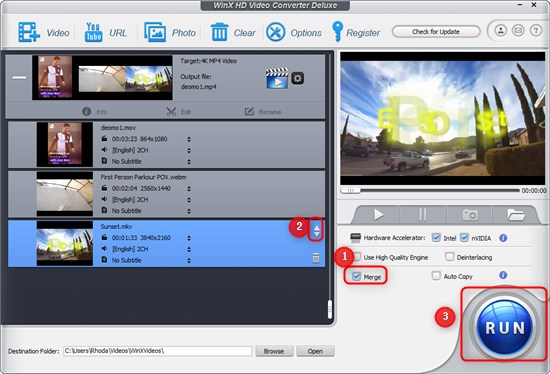Open codec settings gear icon

coord(297,78)
